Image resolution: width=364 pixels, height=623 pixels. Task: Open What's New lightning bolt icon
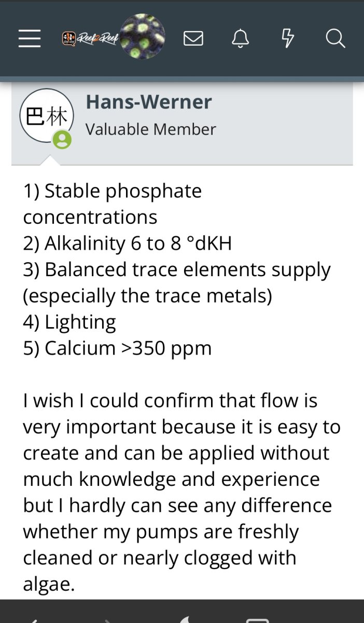(x=288, y=38)
